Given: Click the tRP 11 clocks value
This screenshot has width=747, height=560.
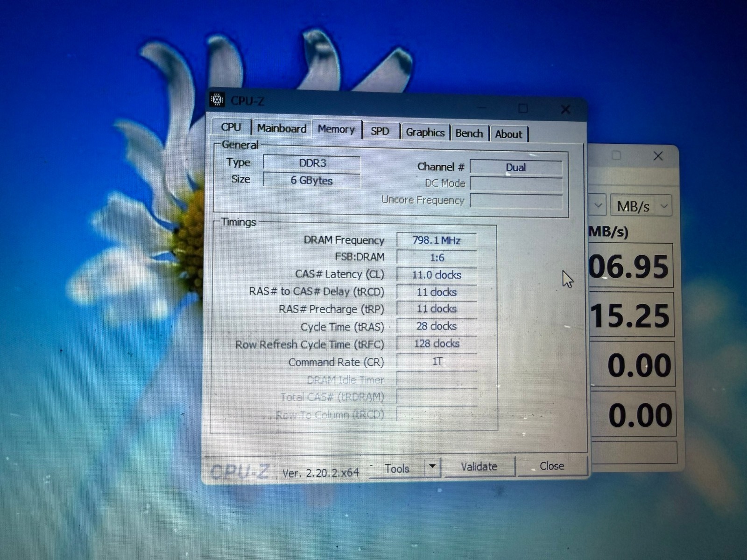Looking at the screenshot, I should click(x=437, y=309).
